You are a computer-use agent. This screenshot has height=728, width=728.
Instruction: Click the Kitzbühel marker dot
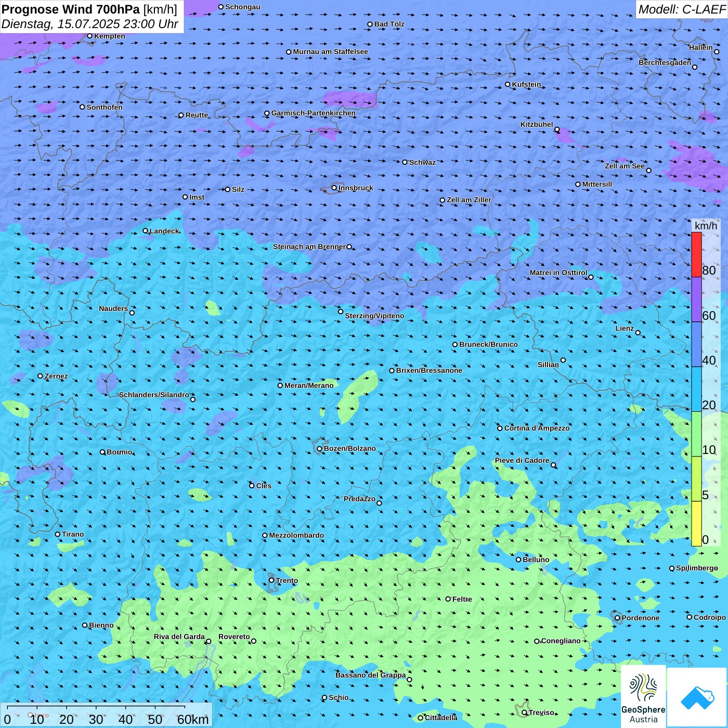tap(557, 129)
